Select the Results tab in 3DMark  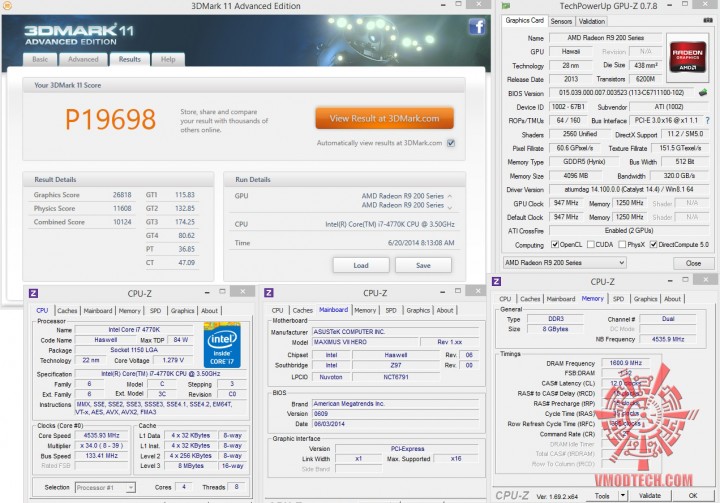click(x=129, y=59)
